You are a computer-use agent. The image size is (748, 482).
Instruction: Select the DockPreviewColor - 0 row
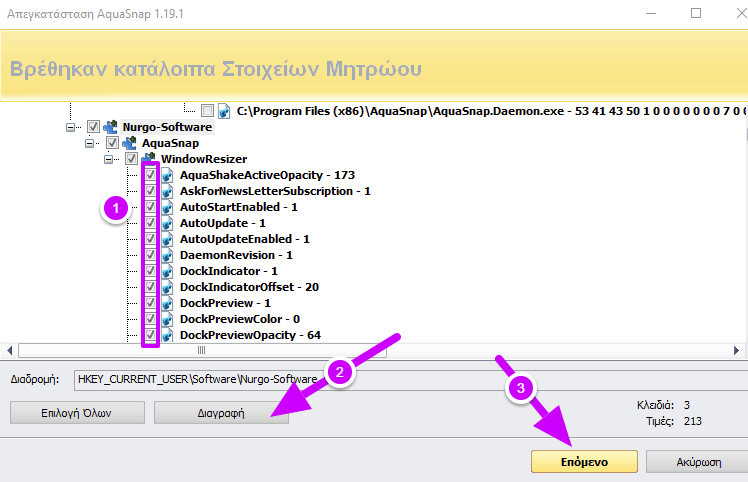[239, 319]
